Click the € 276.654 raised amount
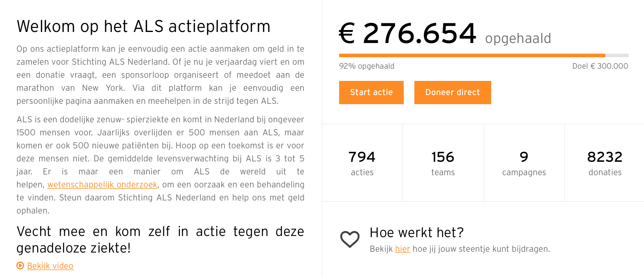The width and height of the screenshot is (644, 277). (x=408, y=33)
